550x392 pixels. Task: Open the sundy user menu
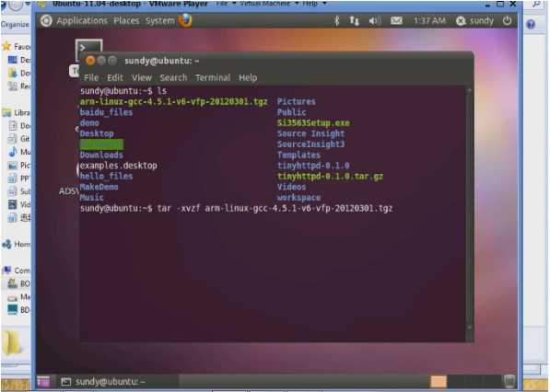(474, 21)
